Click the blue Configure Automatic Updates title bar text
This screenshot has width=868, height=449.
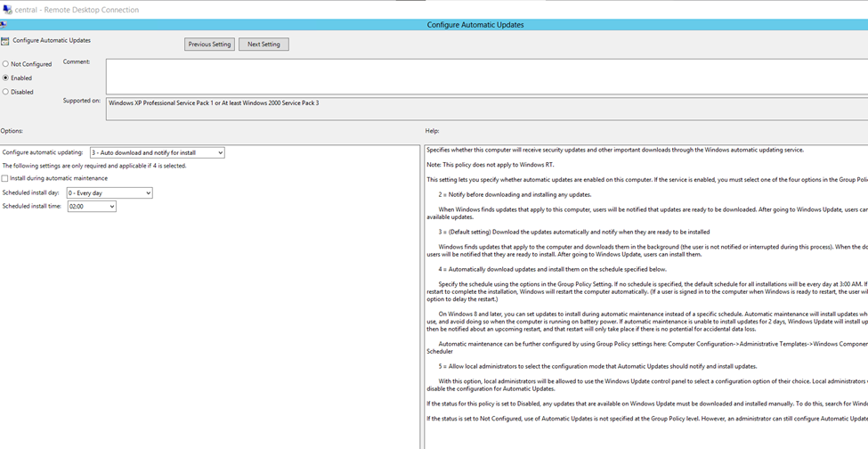475,25
